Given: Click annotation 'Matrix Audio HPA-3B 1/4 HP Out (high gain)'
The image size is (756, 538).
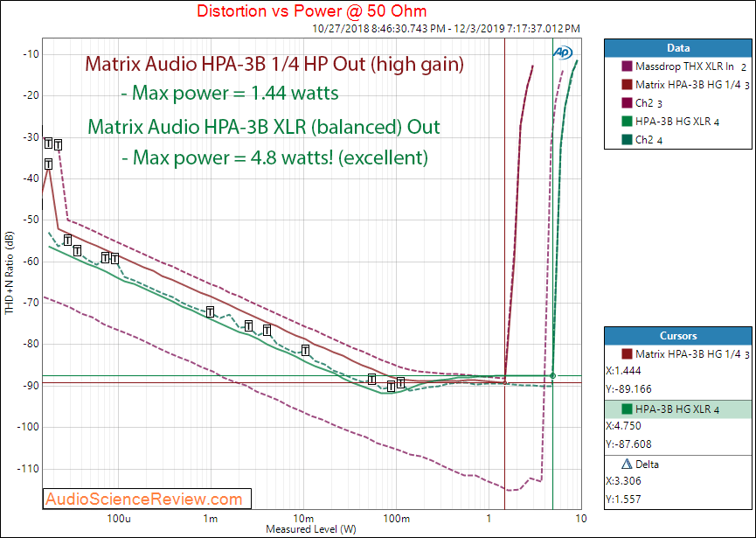Looking at the screenshot, I should click(x=274, y=65).
